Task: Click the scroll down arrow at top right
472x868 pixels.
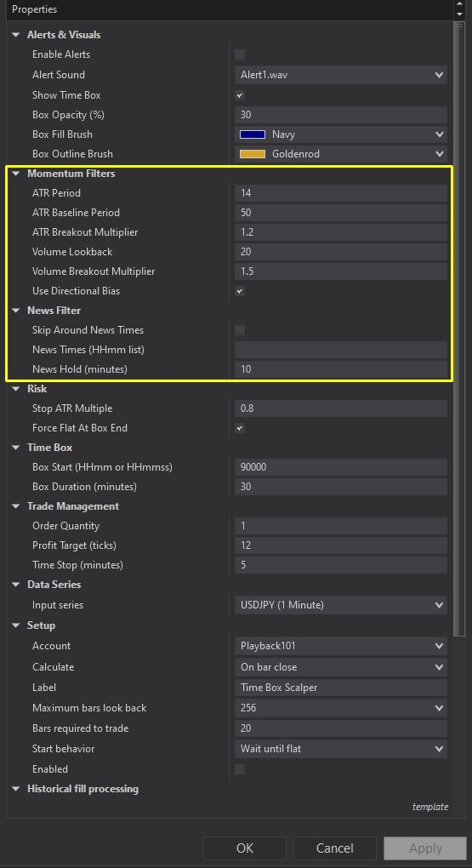Action: click(459, 14)
